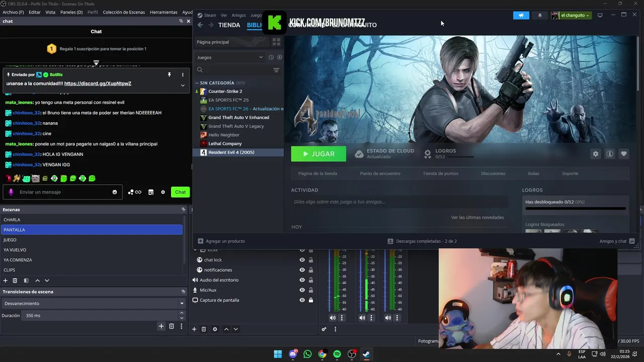
Task: Open Resident Evil 4 settings gear icon
Action: coord(596,154)
